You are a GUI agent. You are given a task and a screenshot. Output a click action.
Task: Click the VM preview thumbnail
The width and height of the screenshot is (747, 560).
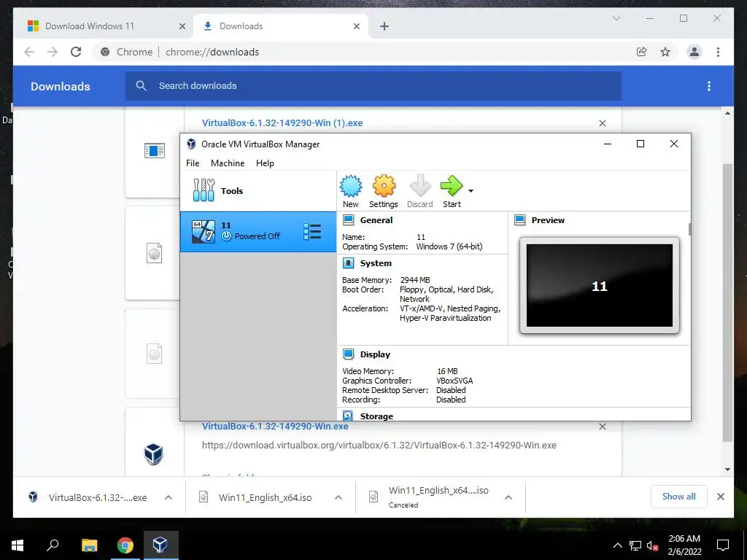tap(600, 285)
